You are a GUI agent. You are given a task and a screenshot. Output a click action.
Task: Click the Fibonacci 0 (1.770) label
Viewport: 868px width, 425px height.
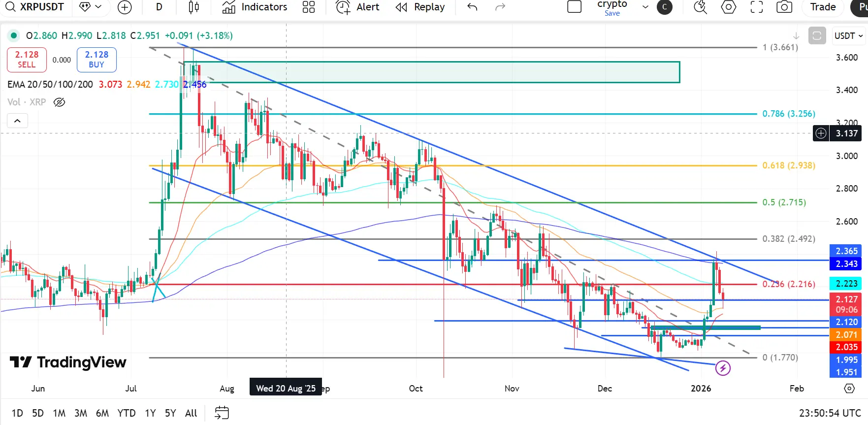pos(780,358)
